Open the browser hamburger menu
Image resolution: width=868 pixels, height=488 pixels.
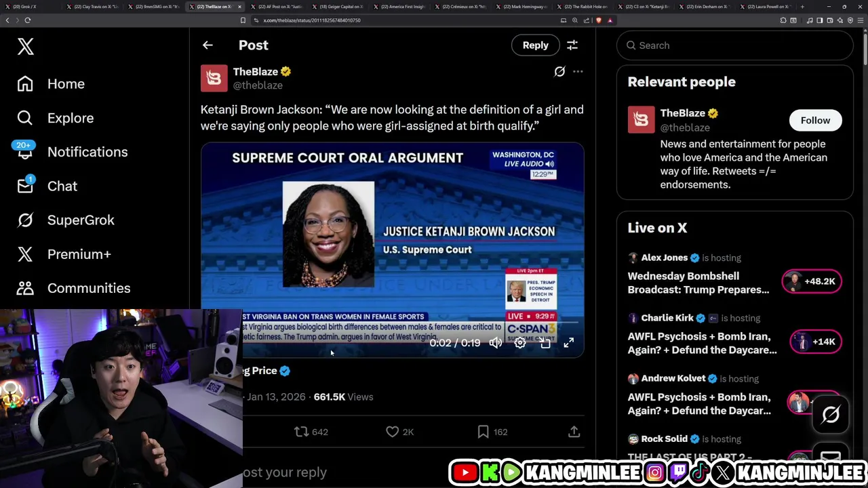[x=861, y=20]
